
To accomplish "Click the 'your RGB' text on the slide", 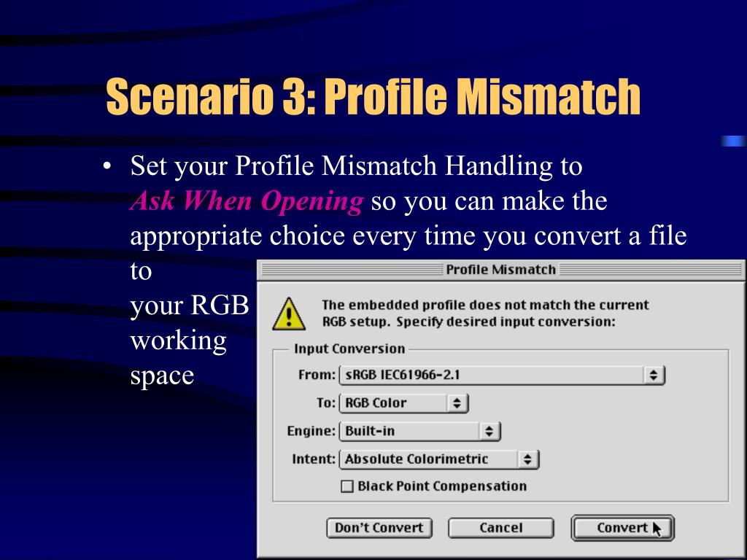I will pyautogui.click(x=190, y=306).
